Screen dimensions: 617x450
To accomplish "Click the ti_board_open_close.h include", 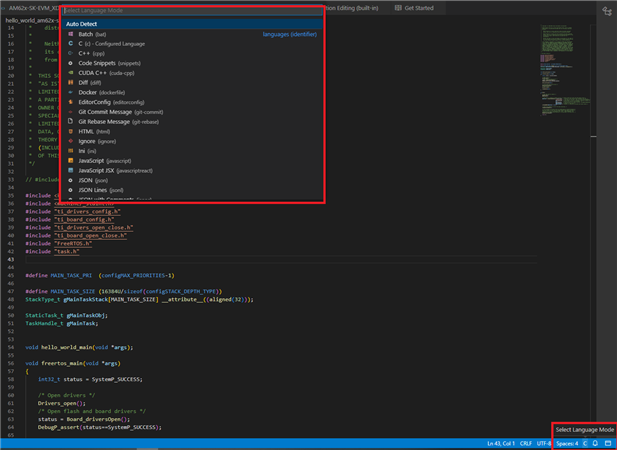I will coord(91,236).
